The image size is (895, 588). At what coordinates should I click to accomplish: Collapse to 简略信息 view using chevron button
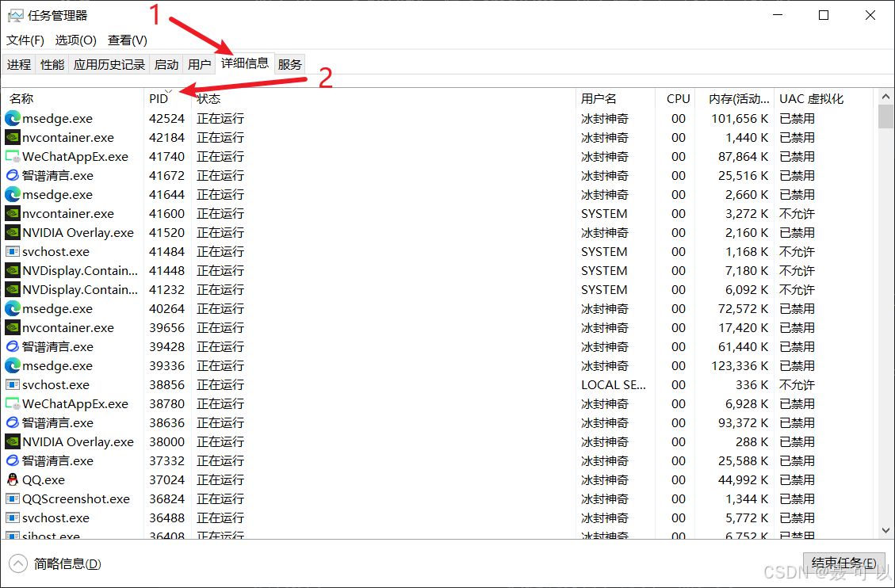coord(18,563)
